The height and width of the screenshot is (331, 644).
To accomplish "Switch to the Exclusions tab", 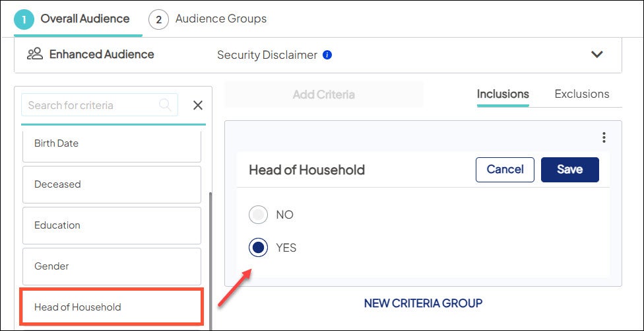I will click(581, 94).
